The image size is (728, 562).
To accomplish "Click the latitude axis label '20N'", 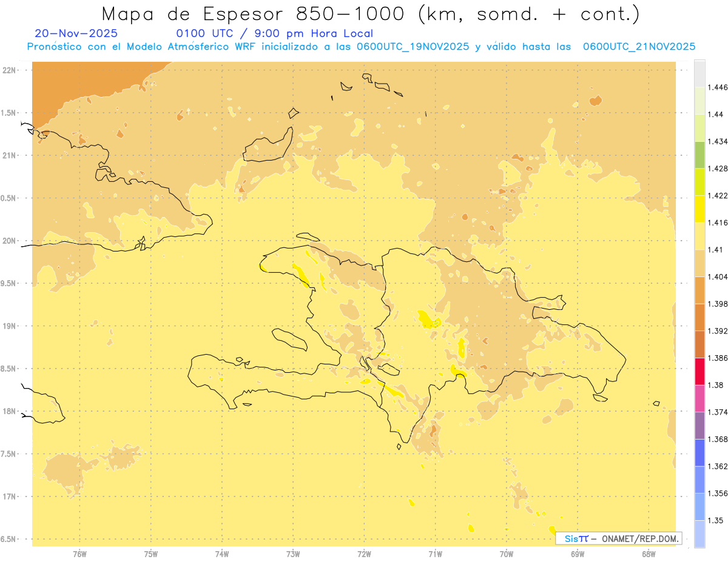I will [x=8, y=241].
